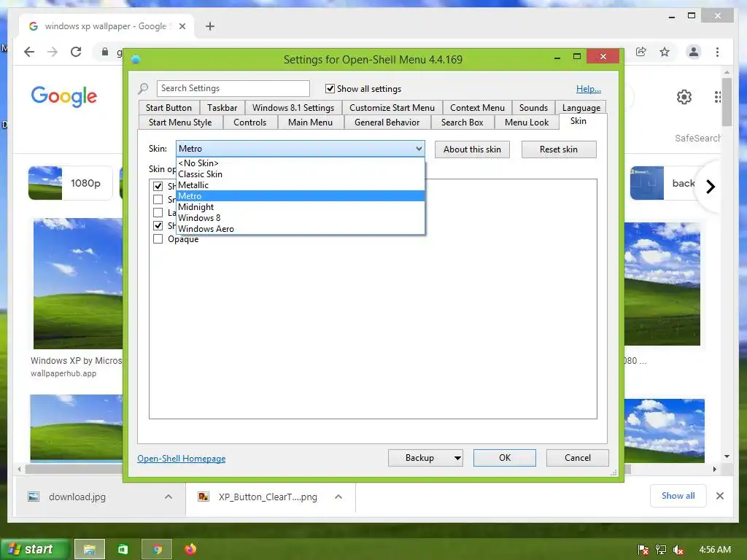Click the Windows XP start button
747x560 pixels.
35,550
